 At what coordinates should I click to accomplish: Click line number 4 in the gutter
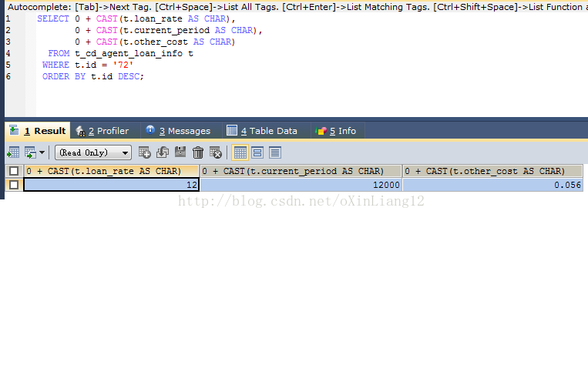pos(8,54)
